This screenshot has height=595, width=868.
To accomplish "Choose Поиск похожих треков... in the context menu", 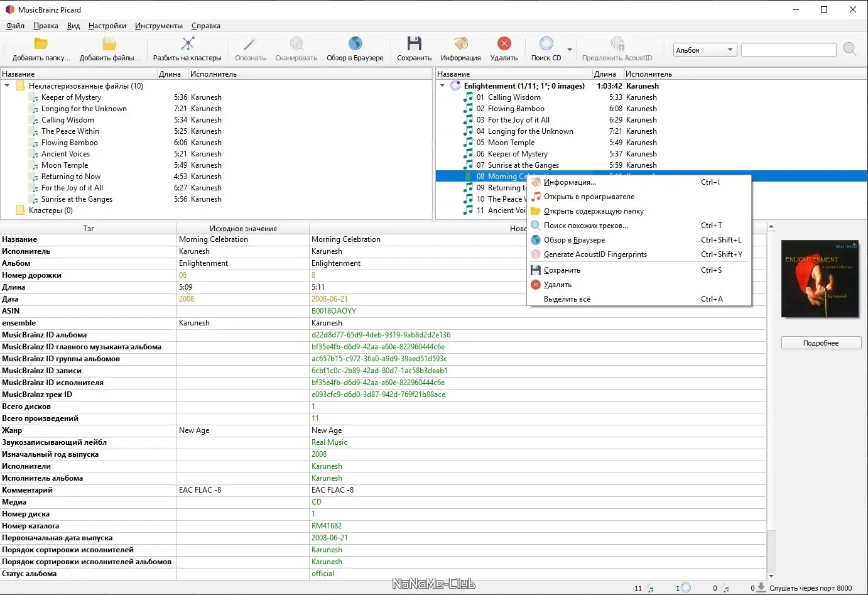I will pos(639,226).
